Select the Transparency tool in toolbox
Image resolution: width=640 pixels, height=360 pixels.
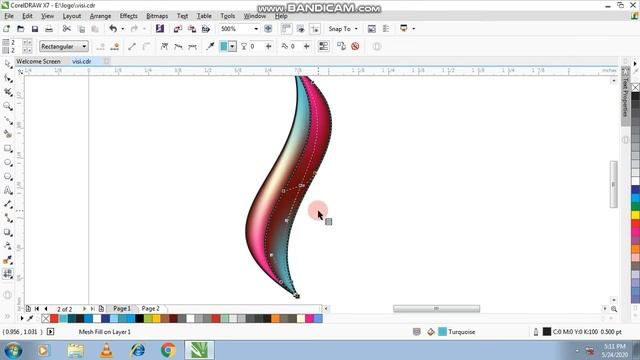point(8,246)
